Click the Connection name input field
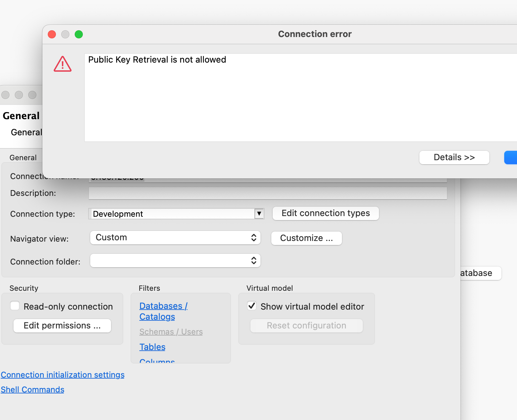517x420 pixels. 268,180
